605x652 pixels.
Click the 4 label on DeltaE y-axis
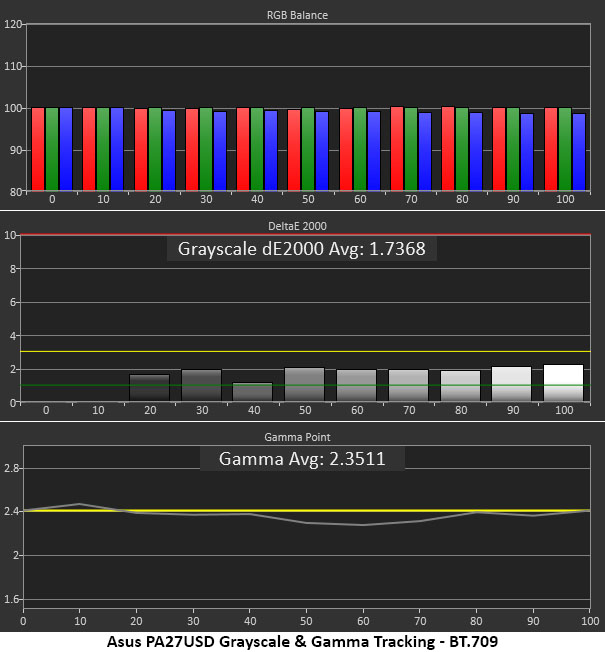13,336
